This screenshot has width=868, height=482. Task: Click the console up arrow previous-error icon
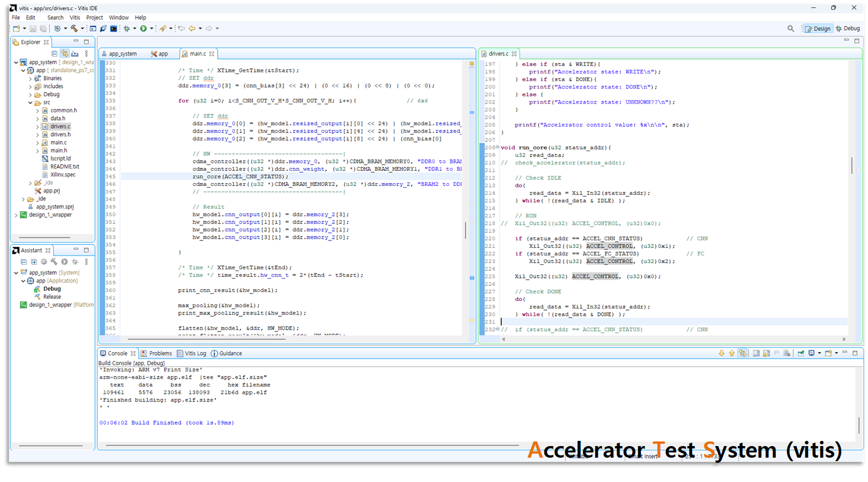click(732, 353)
